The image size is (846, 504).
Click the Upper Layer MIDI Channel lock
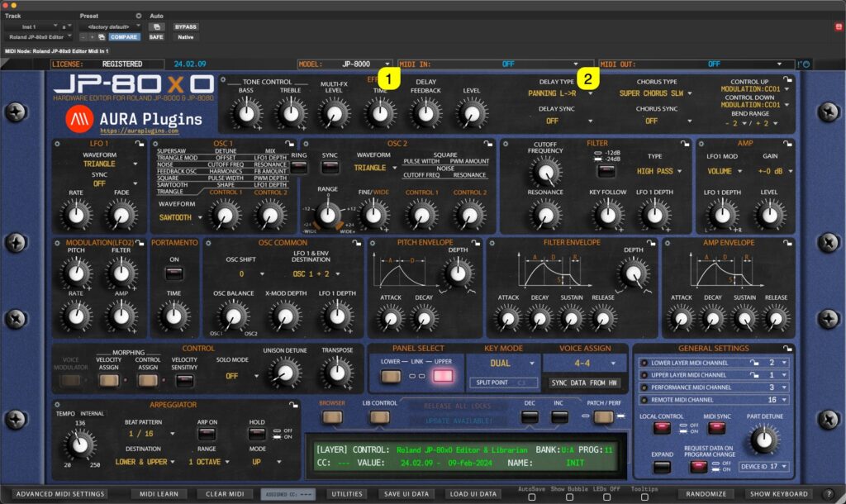click(x=754, y=375)
